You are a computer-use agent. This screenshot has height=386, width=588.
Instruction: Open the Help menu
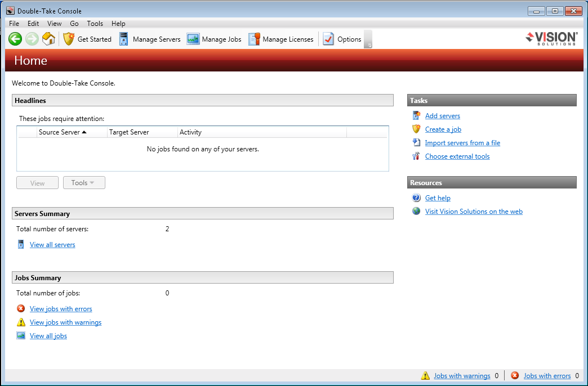coord(118,24)
